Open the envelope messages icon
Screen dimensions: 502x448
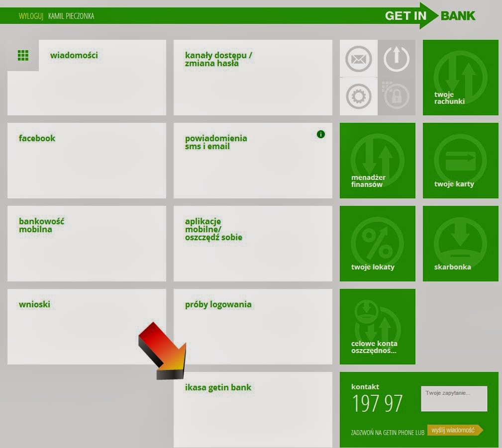pos(359,59)
